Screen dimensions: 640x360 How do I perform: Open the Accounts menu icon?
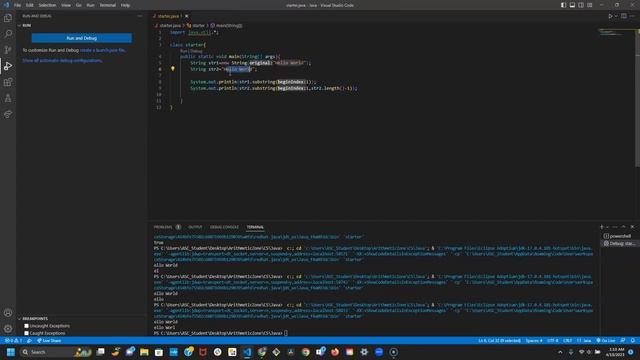[8, 313]
